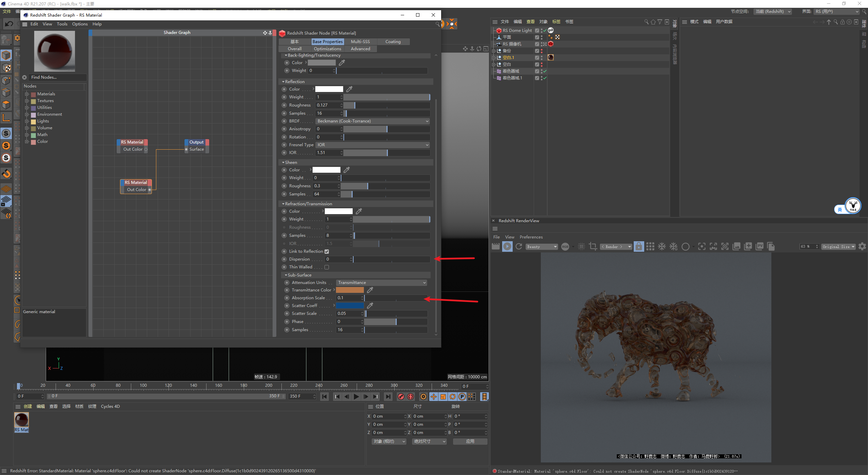Click the Transmittance Color swatch

pyautogui.click(x=350, y=290)
